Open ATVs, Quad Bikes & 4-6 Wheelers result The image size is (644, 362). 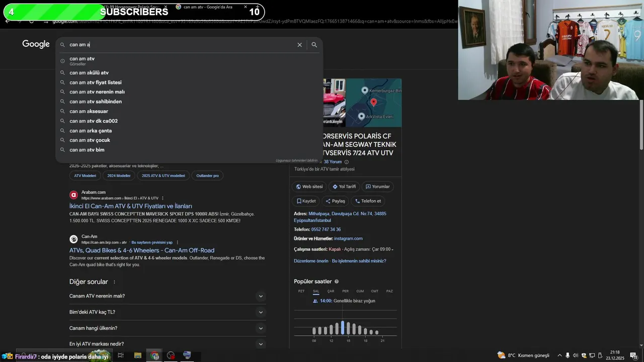coord(142,250)
